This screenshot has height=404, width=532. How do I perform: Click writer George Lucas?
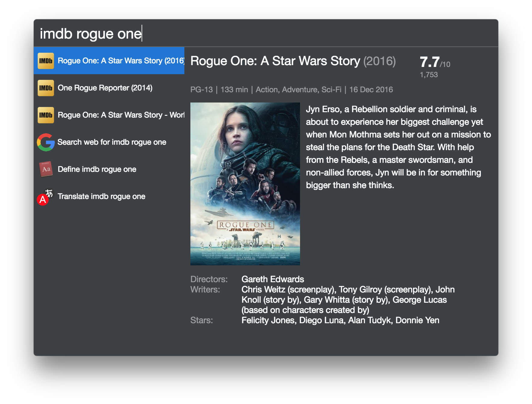click(420, 300)
